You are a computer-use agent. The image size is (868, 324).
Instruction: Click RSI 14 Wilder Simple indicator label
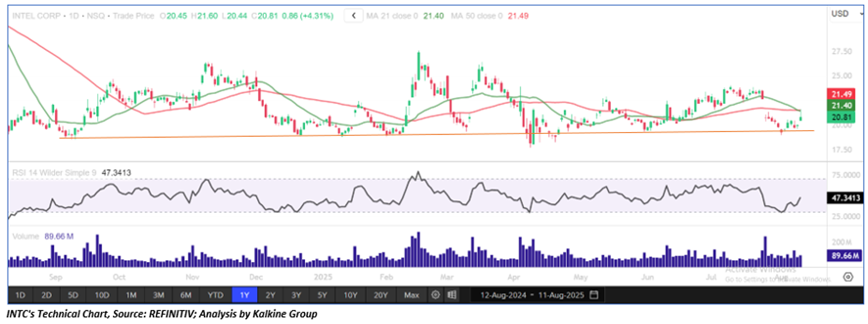tap(55, 172)
